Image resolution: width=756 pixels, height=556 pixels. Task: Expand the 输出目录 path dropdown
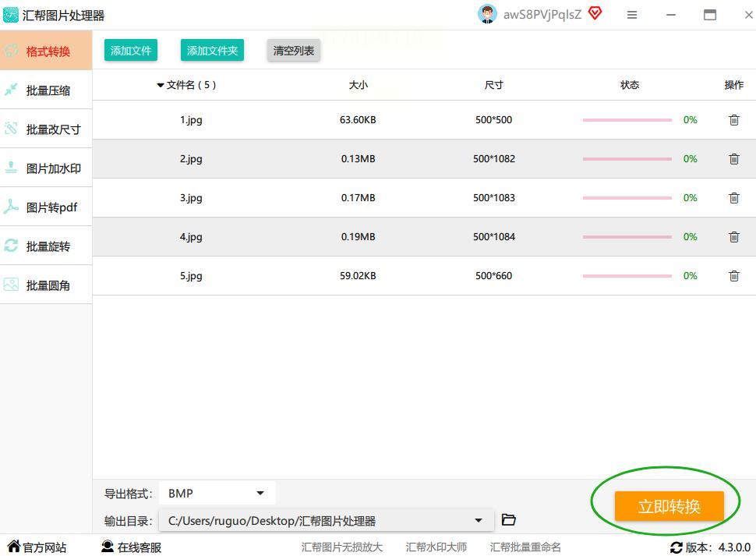[327, 520]
